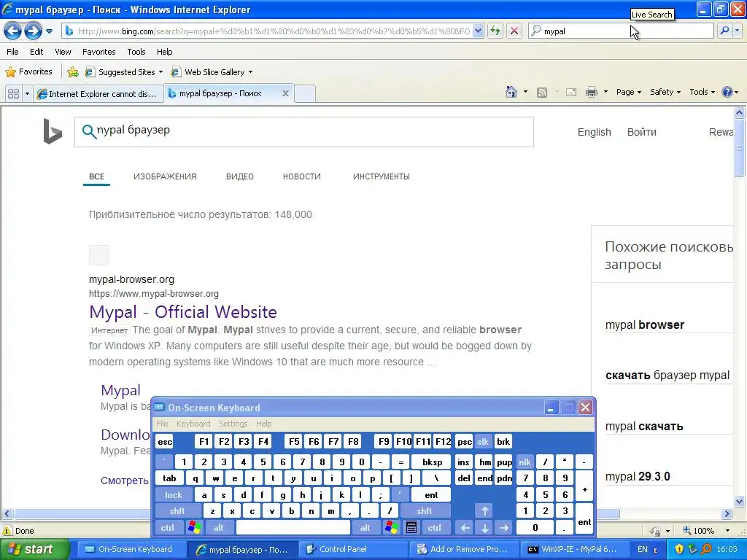Click the search magnifier button in IE search box

coord(724,31)
